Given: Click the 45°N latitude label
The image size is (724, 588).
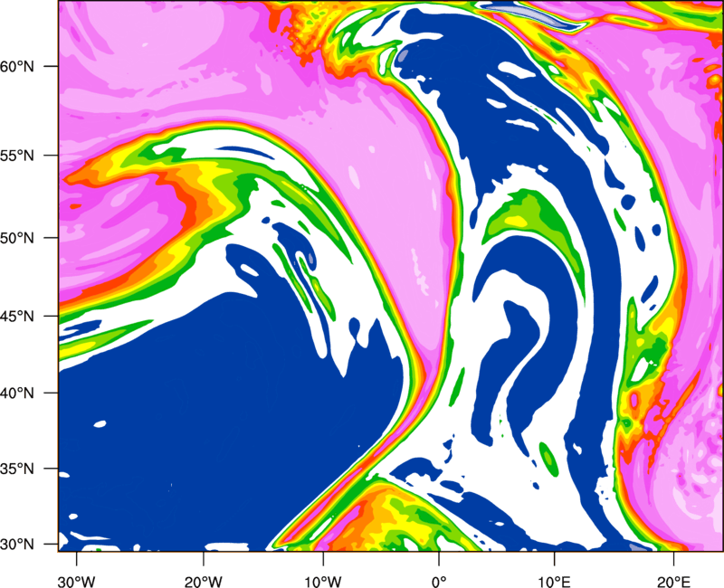Looking at the screenshot, I should pyautogui.click(x=17, y=317).
